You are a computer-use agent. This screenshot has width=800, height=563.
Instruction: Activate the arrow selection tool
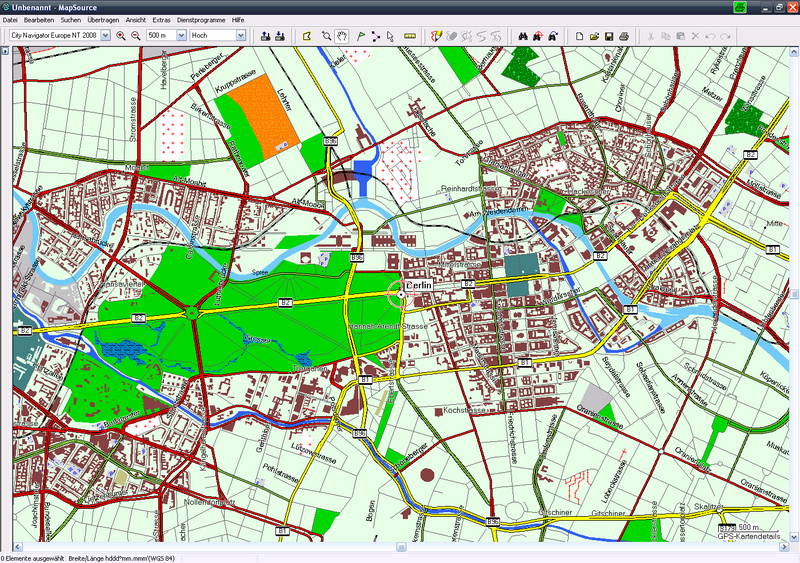(391, 35)
